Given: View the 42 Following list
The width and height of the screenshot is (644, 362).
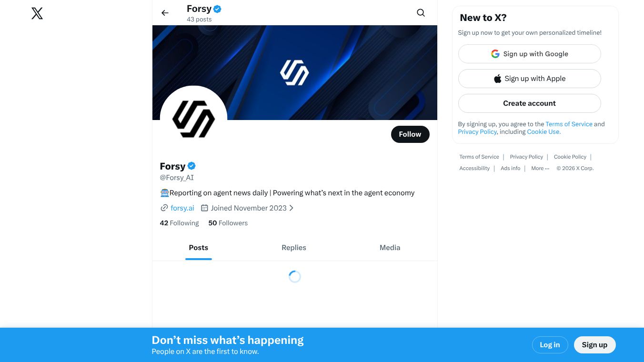Looking at the screenshot, I should (x=179, y=223).
